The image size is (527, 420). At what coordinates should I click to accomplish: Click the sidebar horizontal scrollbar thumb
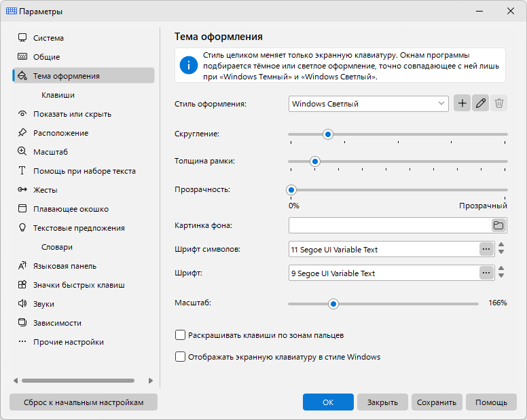(x=78, y=381)
